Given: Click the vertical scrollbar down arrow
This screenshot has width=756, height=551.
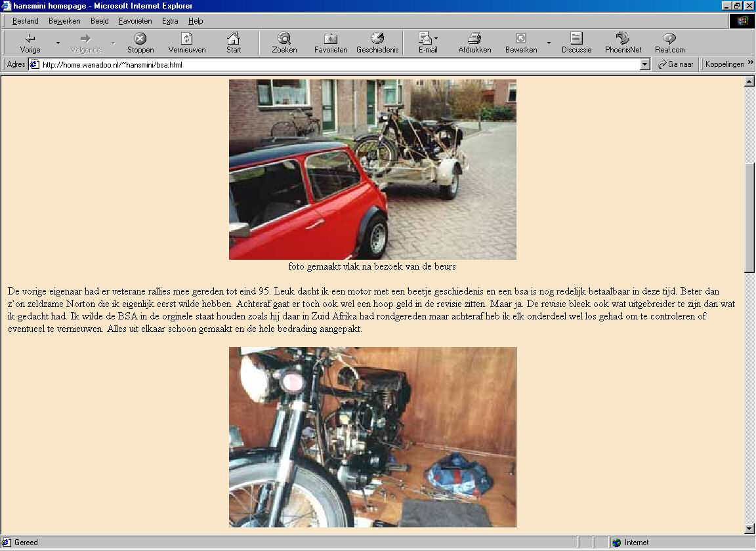Looking at the screenshot, I should (x=749, y=529).
